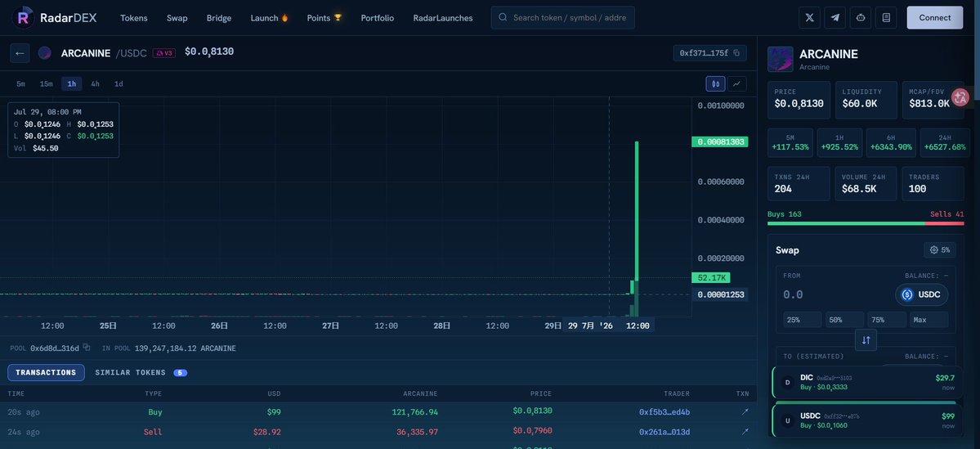This screenshot has height=449, width=980.
Task: Click the current price label 0.00081303
Action: pyautogui.click(x=719, y=142)
